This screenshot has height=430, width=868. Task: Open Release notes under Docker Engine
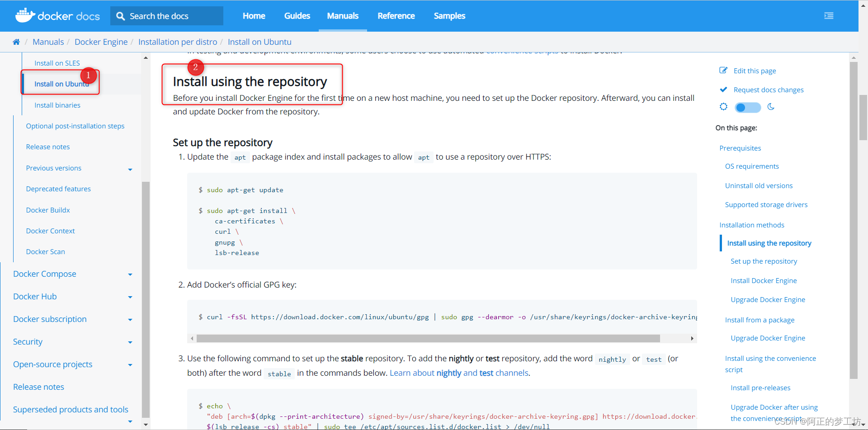pos(48,147)
